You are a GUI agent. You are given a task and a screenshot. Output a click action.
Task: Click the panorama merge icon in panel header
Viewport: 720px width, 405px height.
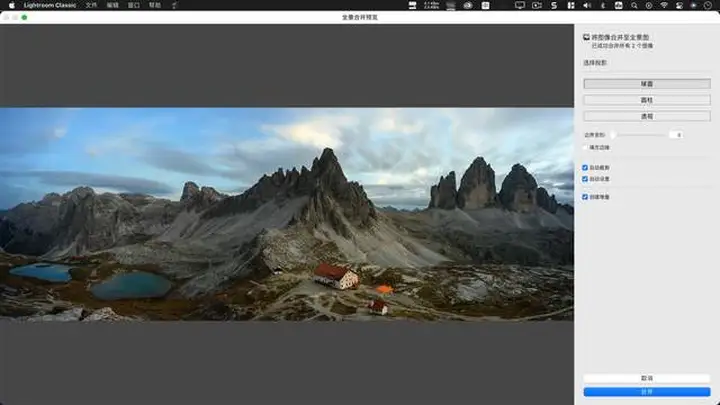click(586, 37)
